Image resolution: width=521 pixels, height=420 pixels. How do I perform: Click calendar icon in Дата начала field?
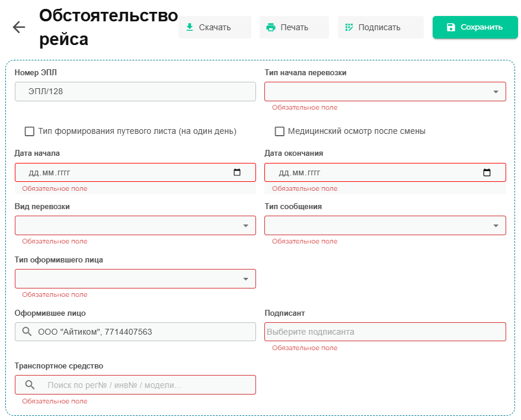tap(237, 172)
